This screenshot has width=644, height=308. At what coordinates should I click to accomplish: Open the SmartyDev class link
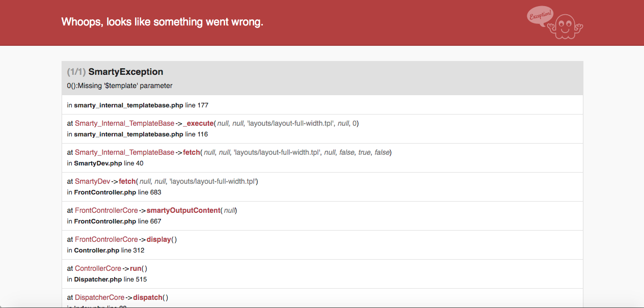92,181
